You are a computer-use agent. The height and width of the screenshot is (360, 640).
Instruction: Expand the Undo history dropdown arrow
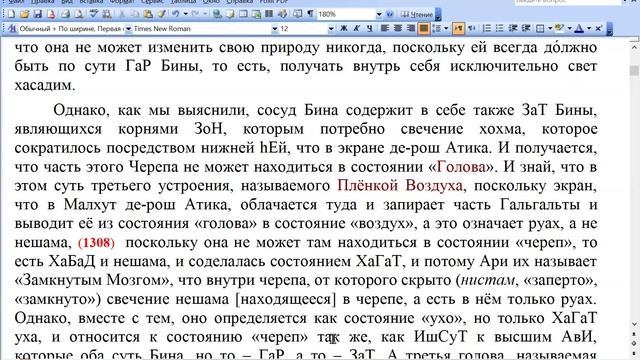click(x=185, y=14)
